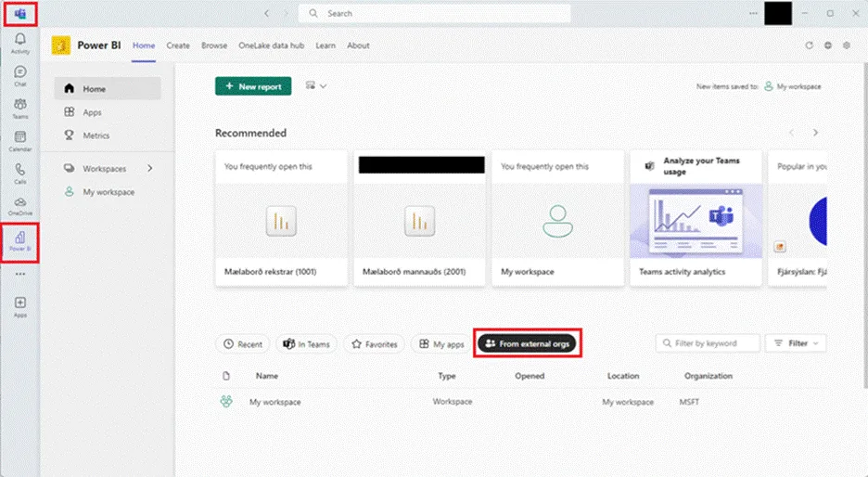Open Calls in the Teams sidebar

19,174
